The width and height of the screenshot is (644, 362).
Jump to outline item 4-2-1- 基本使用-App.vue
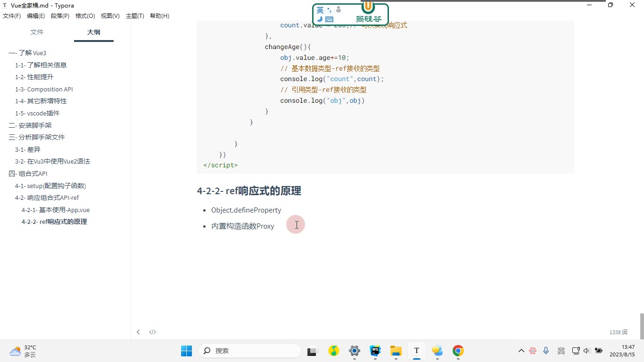[x=56, y=210]
